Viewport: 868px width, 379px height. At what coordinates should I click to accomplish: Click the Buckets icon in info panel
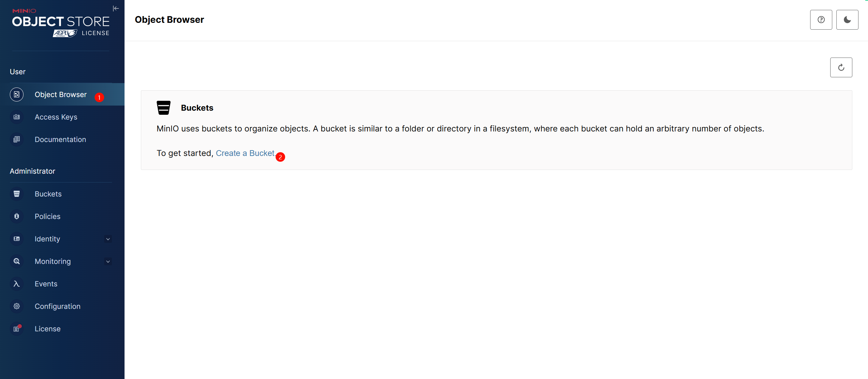point(163,108)
